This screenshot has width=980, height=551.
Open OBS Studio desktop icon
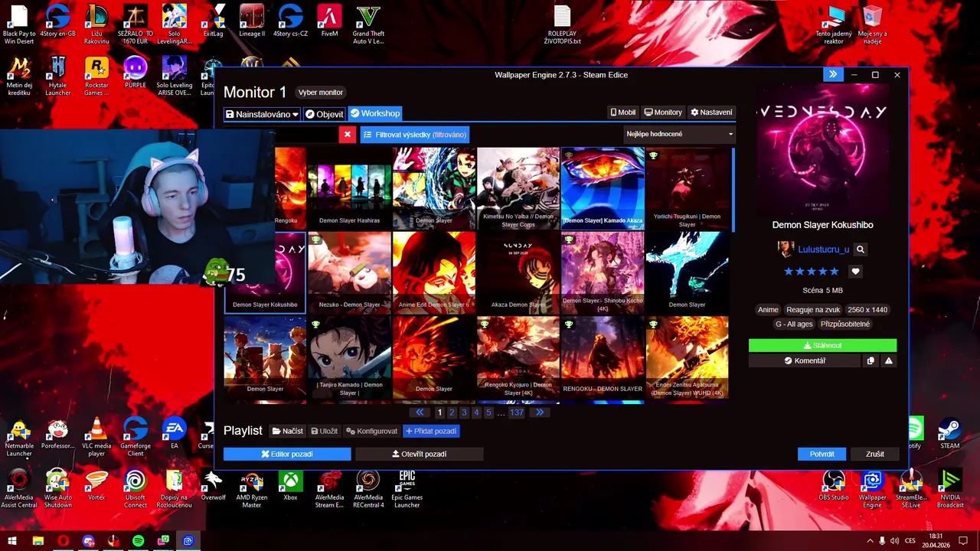point(833,487)
